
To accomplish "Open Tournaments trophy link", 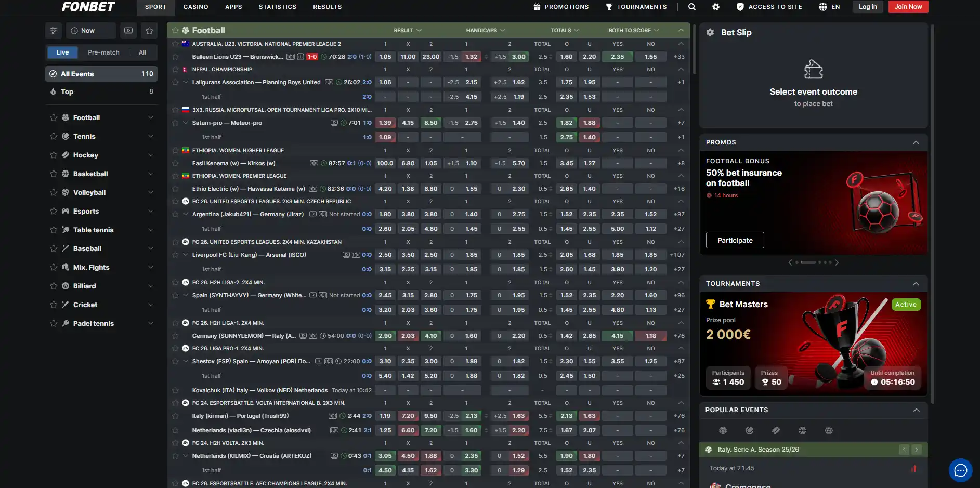I will coord(636,7).
